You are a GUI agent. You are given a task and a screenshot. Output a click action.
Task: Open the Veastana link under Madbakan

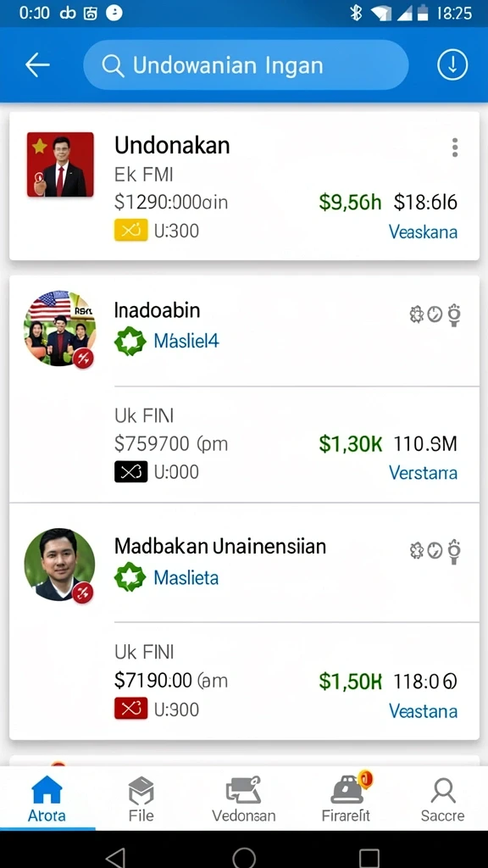point(423,711)
